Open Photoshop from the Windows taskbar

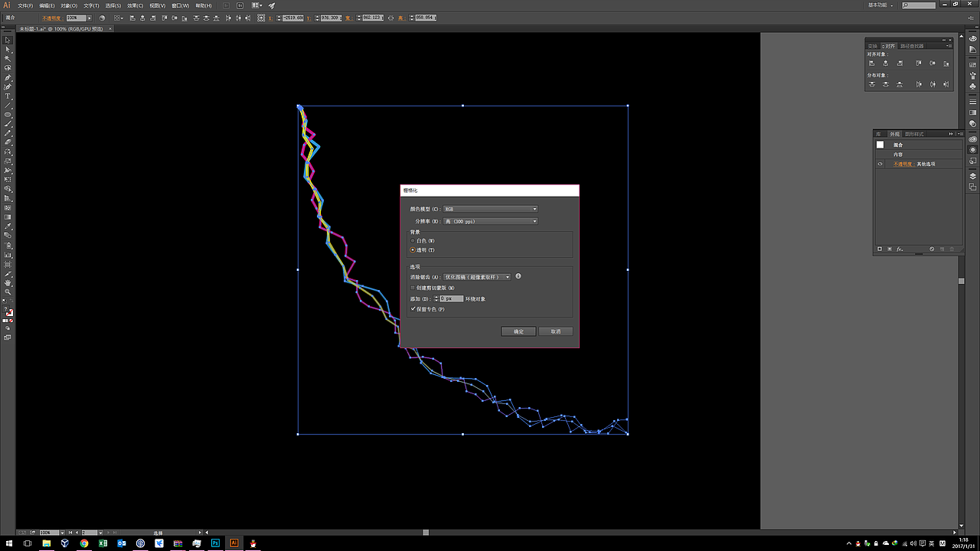coord(216,543)
